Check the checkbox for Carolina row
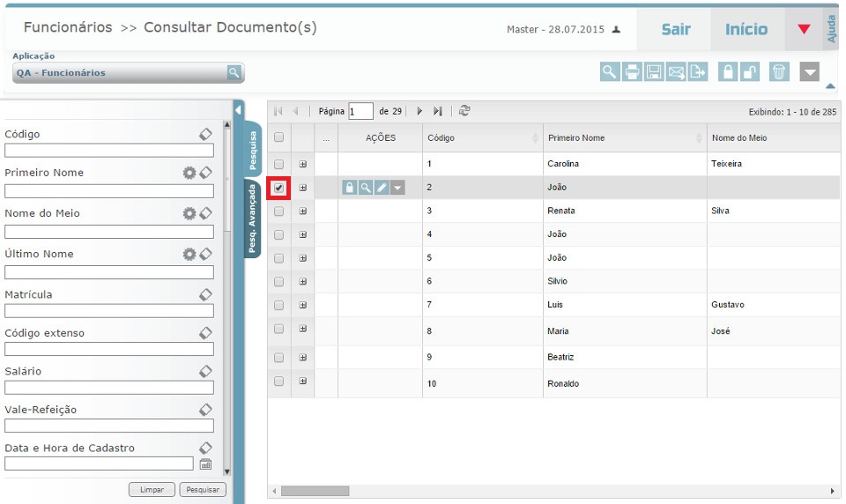 pyautogui.click(x=278, y=164)
